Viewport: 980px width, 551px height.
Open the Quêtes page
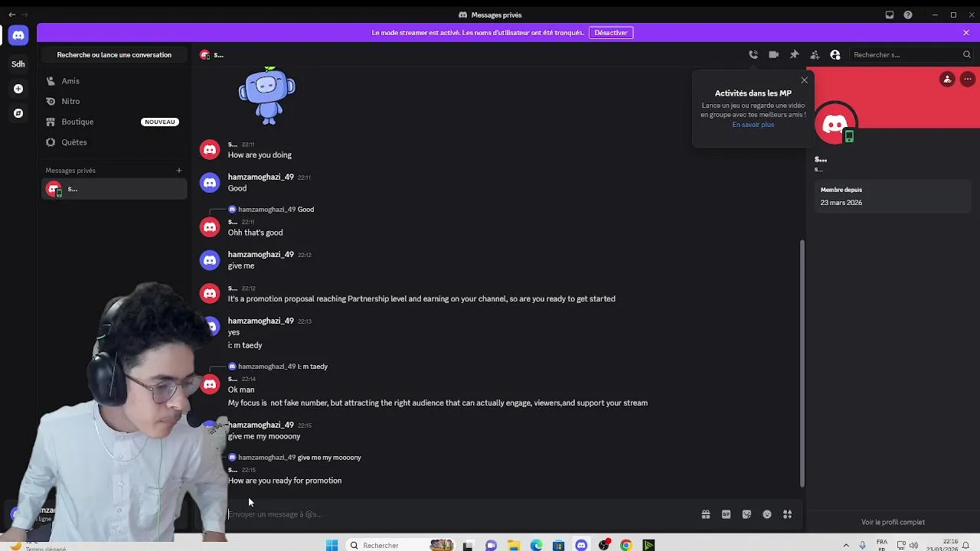click(114, 142)
